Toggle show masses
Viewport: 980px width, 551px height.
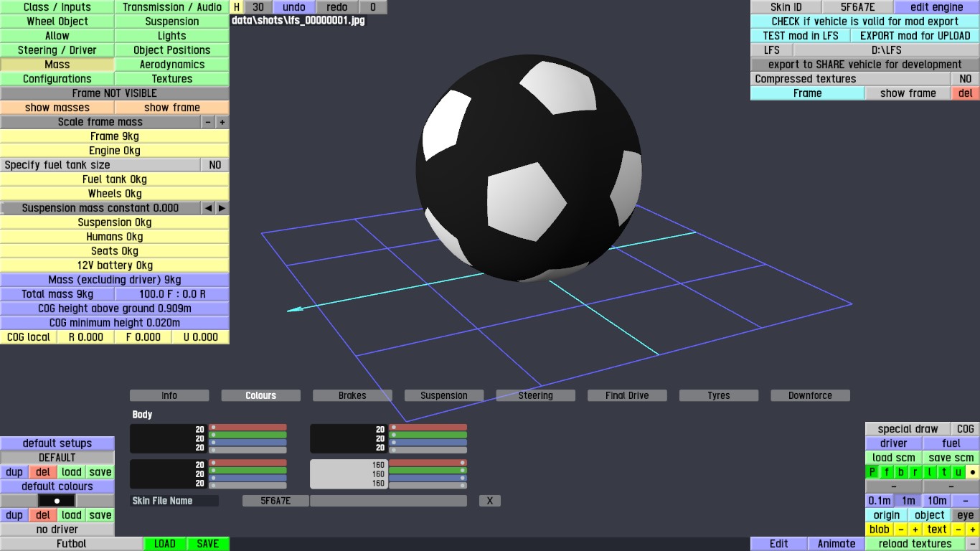pos(57,108)
